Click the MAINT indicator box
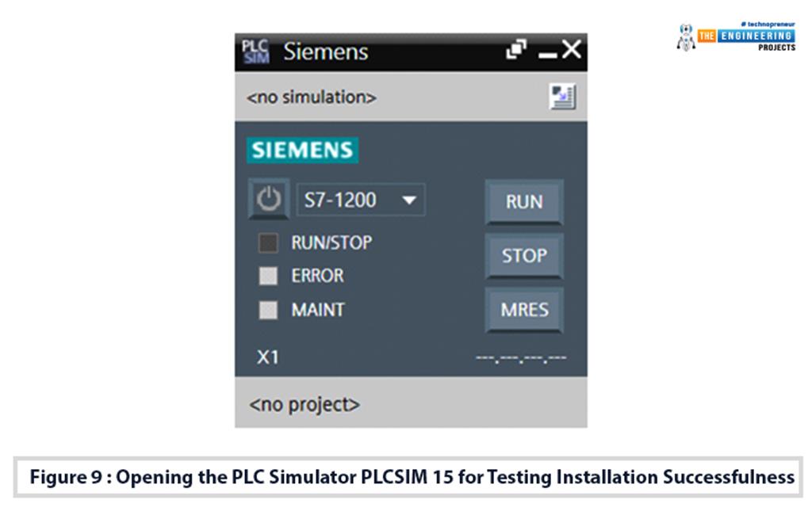 tap(269, 310)
